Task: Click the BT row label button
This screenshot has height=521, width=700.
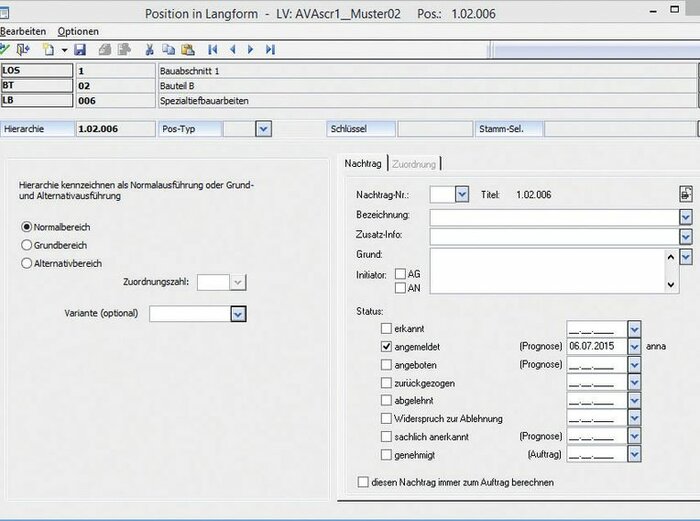Action: click(x=37, y=85)
